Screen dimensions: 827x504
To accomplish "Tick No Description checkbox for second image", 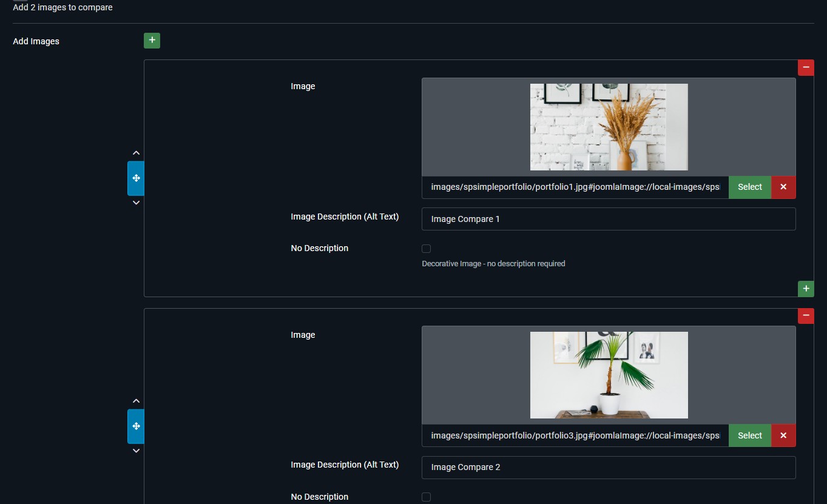I will (x=426, y=497).
